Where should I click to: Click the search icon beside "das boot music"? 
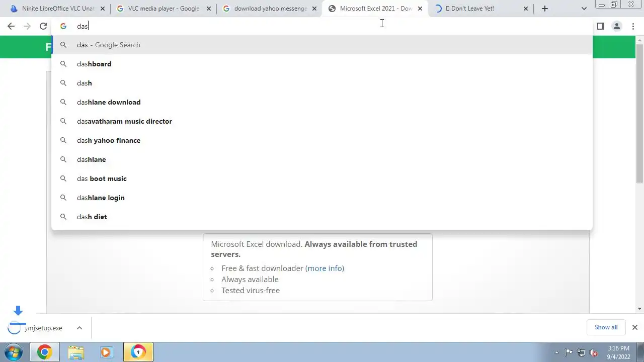click(x=63, y=178)
